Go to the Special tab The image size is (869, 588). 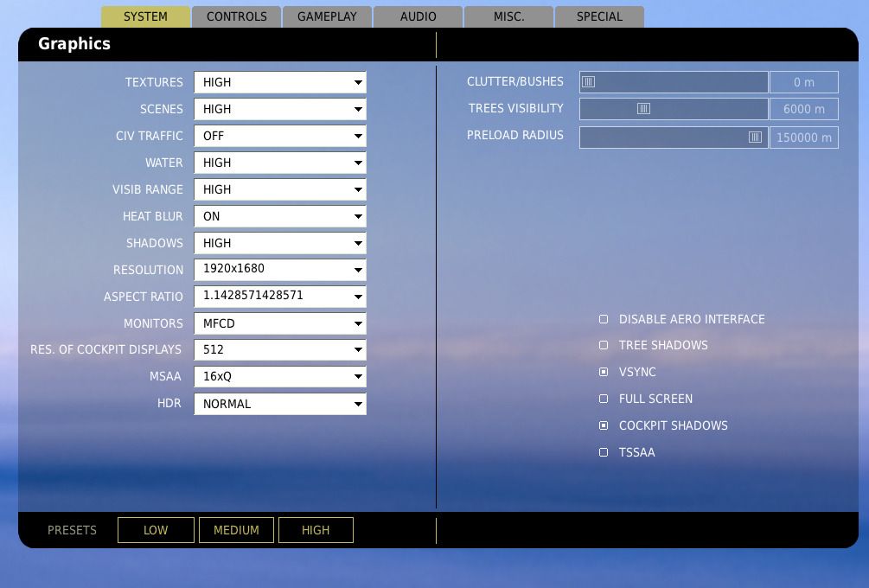coord(599,16)
